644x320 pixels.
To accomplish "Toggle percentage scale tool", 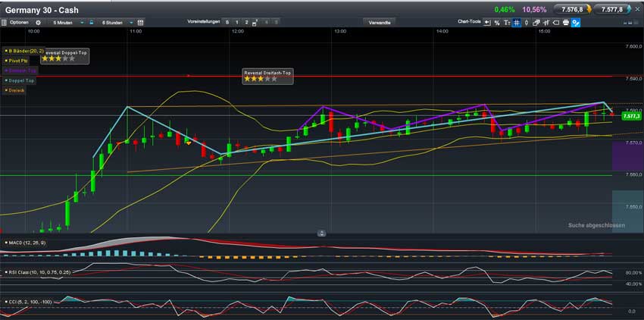I will [497, 23].
